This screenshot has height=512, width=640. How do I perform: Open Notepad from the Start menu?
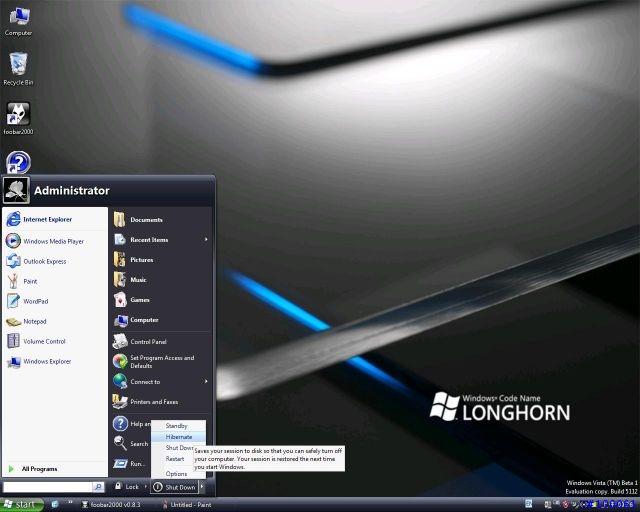55,321
